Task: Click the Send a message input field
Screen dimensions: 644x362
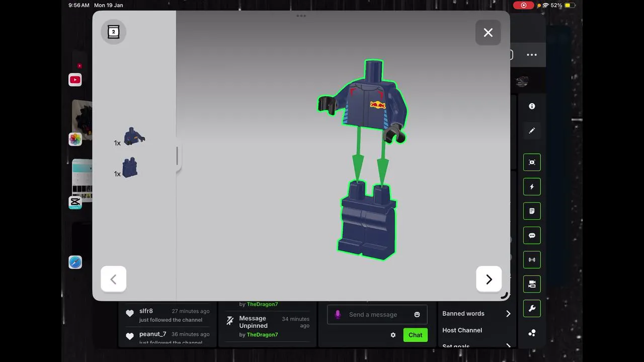Action: pos(377,314)
